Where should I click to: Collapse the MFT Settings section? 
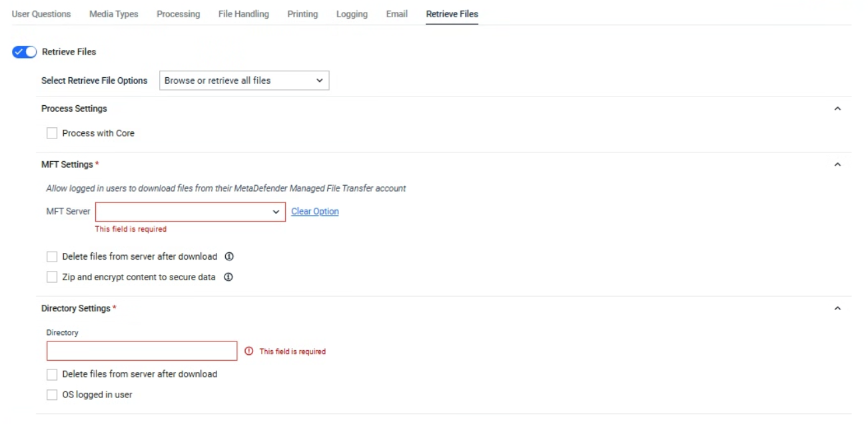click(837, 165)
